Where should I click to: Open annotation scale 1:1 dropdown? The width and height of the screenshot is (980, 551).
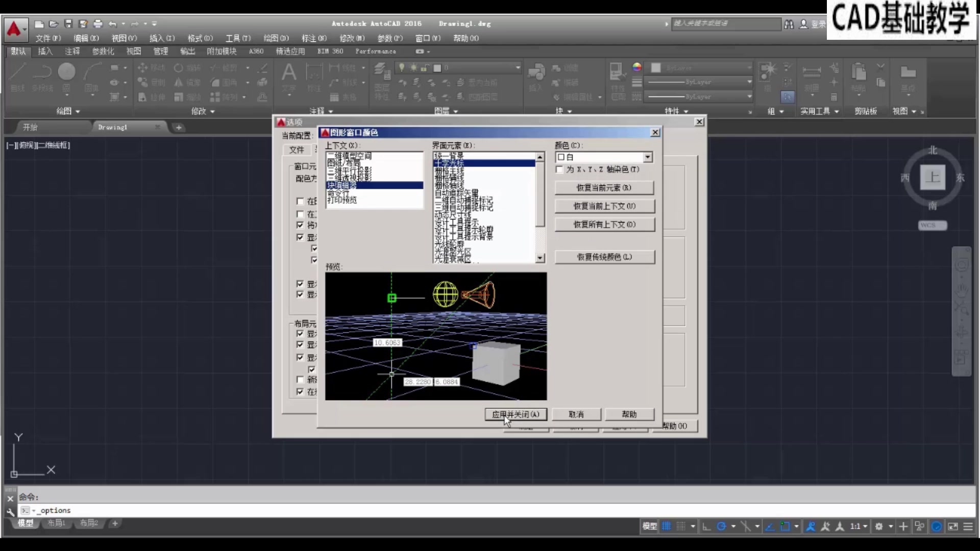tap(859, 527)
